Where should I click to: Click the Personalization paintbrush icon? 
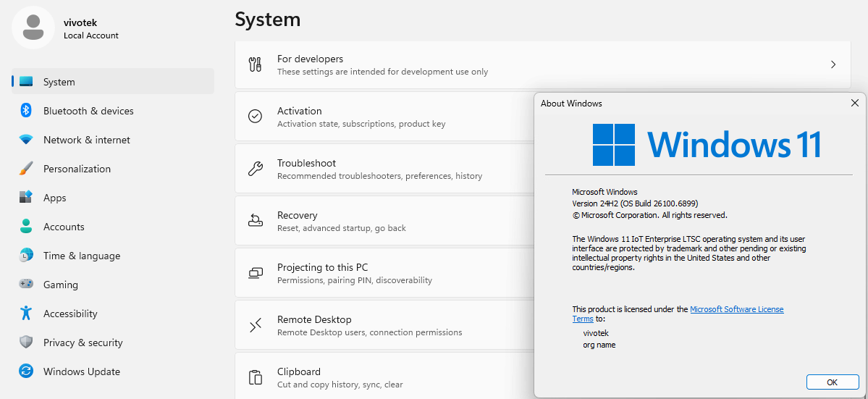click(x=26, y=169)
